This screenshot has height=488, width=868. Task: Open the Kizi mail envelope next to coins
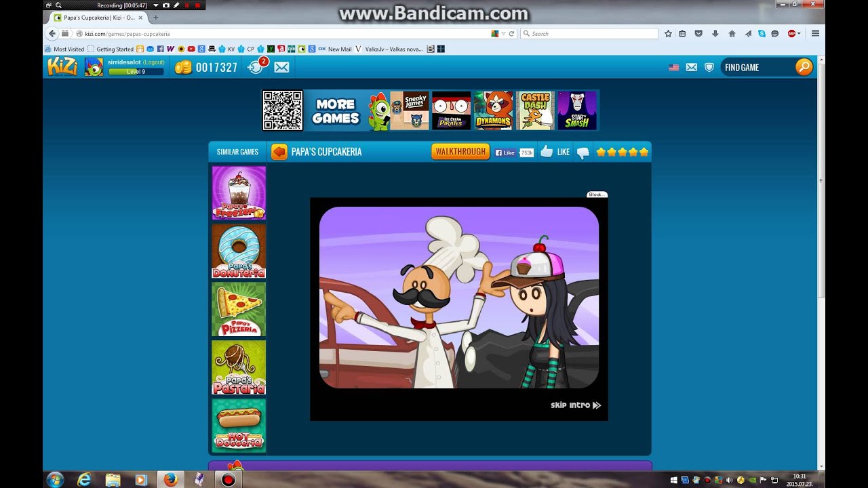coord(281,67)
